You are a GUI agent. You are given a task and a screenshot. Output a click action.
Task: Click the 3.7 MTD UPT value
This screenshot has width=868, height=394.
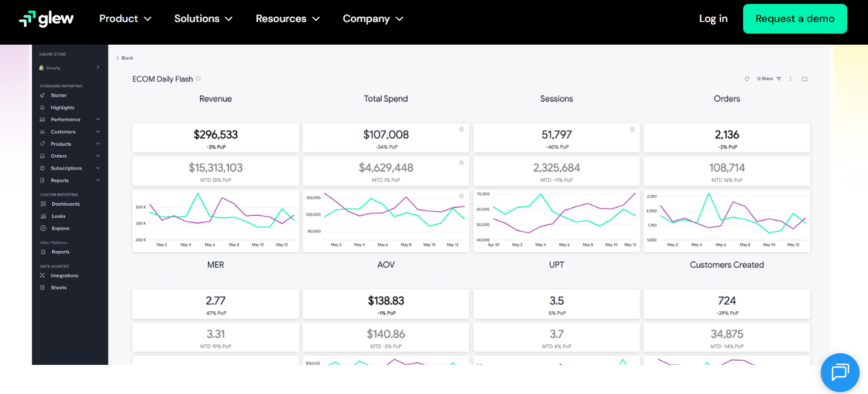pos(557,334)
